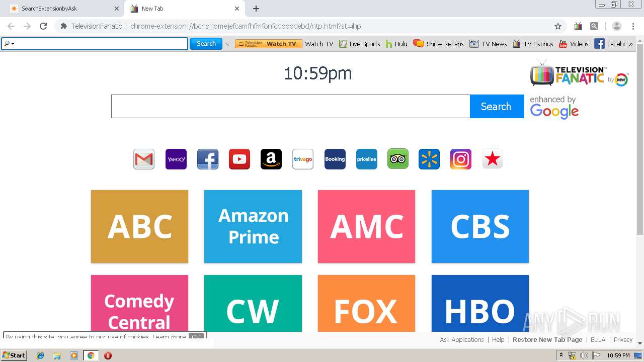This screenshot has width=644, height=362.
Task: Reload the page
Action: 43,26
